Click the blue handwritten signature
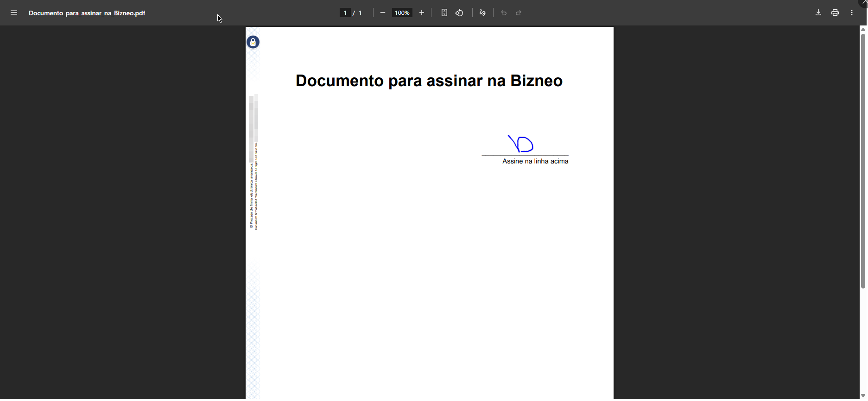The width and height of the screenshot is (868, 401). click(x=521, y=144)
